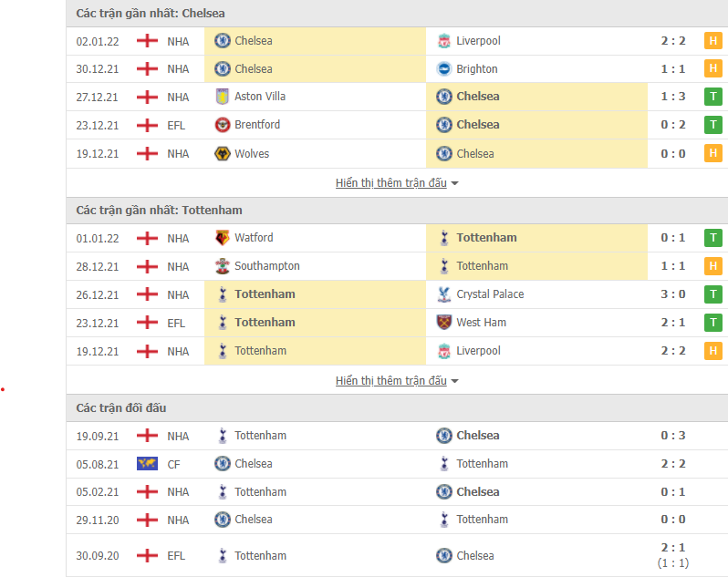Click the T win badge for Aston Villa match
The height and width of the screenshot is (577, 728).
pos(713,97)
